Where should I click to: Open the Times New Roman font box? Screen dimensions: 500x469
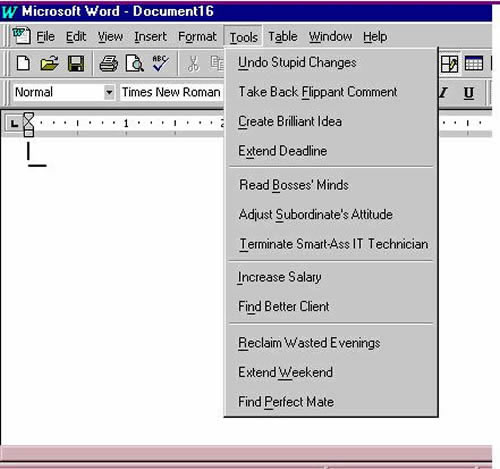pos(171,92)
